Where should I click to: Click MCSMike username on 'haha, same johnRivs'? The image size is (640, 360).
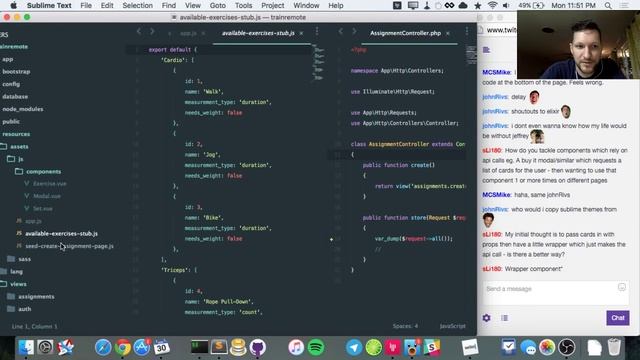tap(496, 195)
